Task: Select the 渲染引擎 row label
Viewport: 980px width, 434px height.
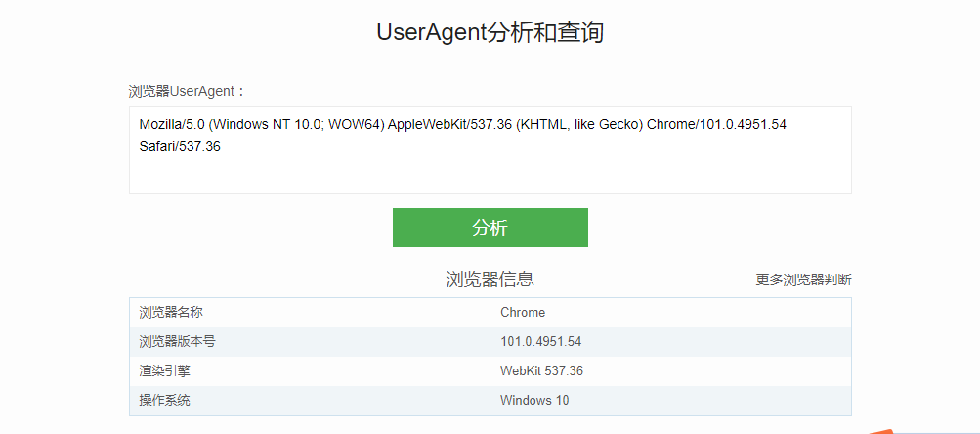Action: (164, 371)
